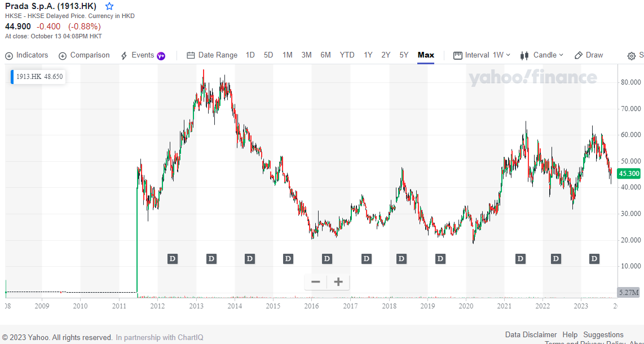Select the 5Y time range
644x344 pixels.
coord(404,55)
